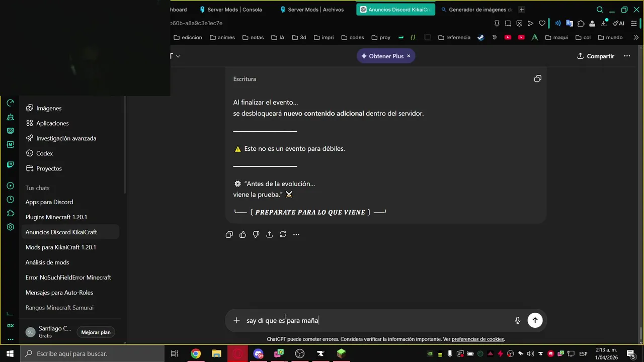Open the ad blocker shield icon
The image size is (644, 362).
[x=519, y=23]
